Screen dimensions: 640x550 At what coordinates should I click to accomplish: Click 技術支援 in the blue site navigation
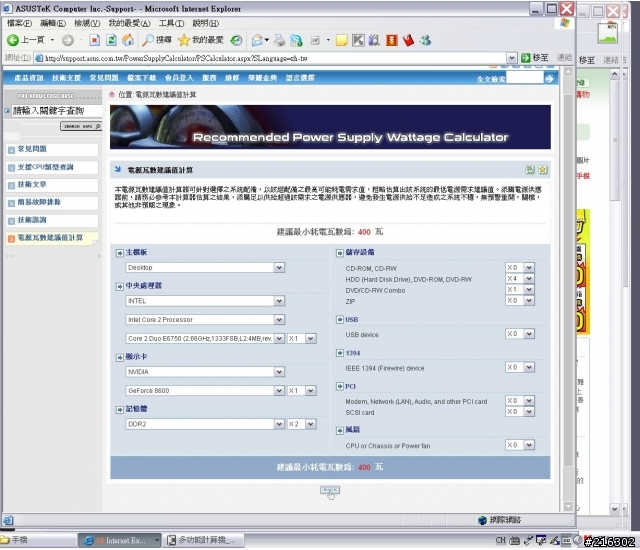coord(66,78)
